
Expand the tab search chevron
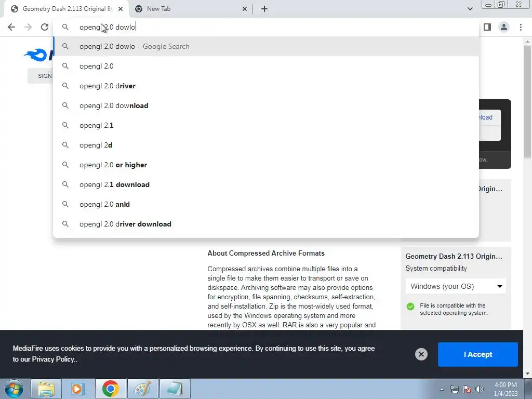click(x=470, y=9)
